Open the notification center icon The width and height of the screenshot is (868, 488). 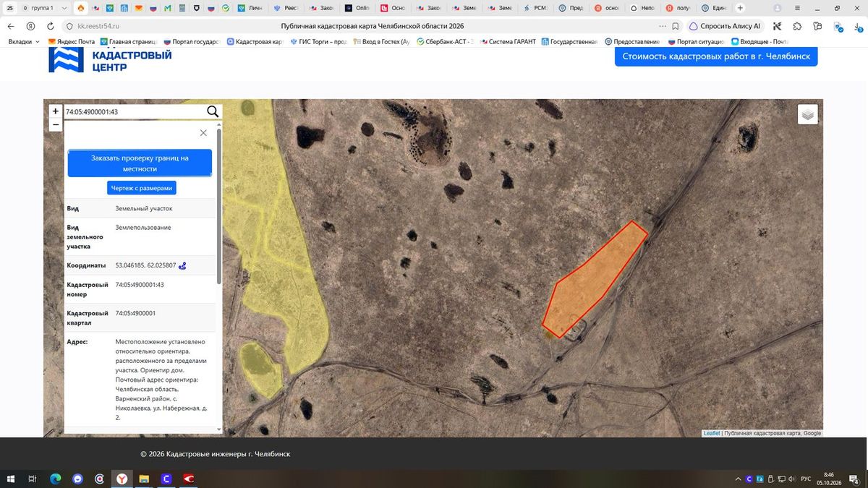(854, 479)
